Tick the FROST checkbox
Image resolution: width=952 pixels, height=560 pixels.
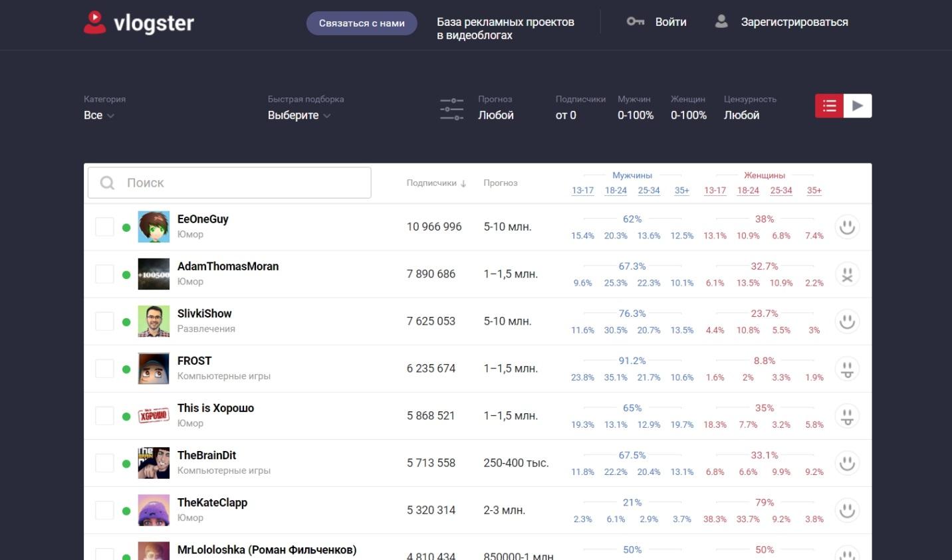pyautogui.click(x=104, y=368)
